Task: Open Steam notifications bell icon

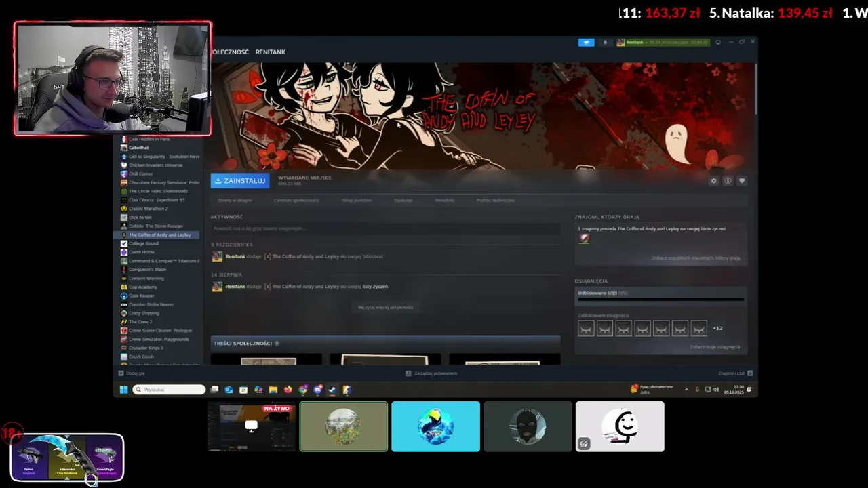Action: [x=605, y=42]
